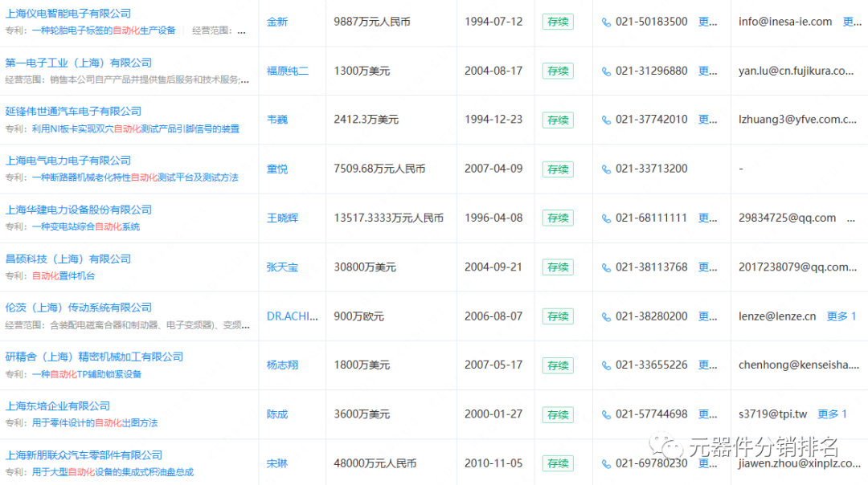Click phone icon beside 021-31296880
Viewport: 868px width, 485px height.
606,71
